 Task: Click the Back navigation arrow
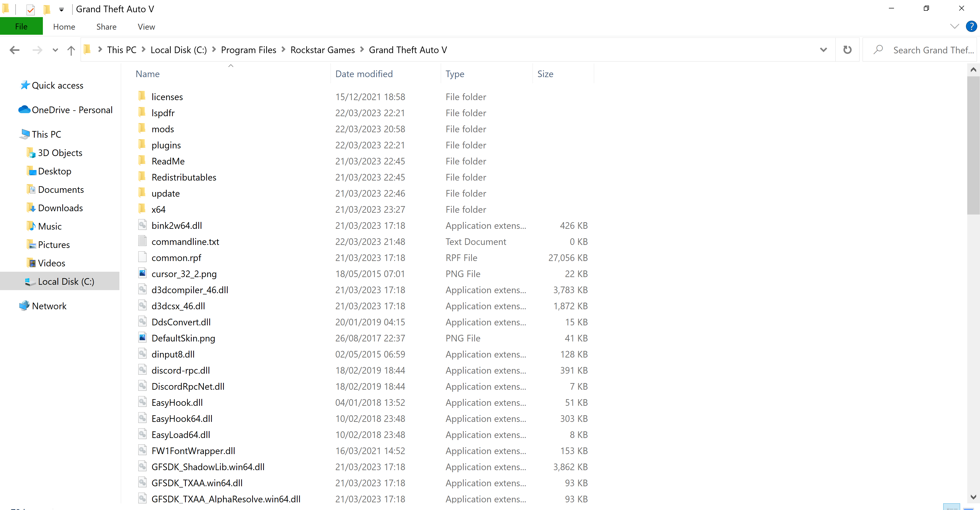(15, 50)
